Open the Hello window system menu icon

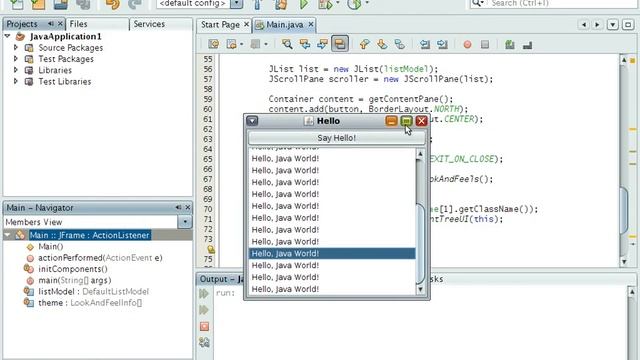pyautogui.click(x=252, y=121)
